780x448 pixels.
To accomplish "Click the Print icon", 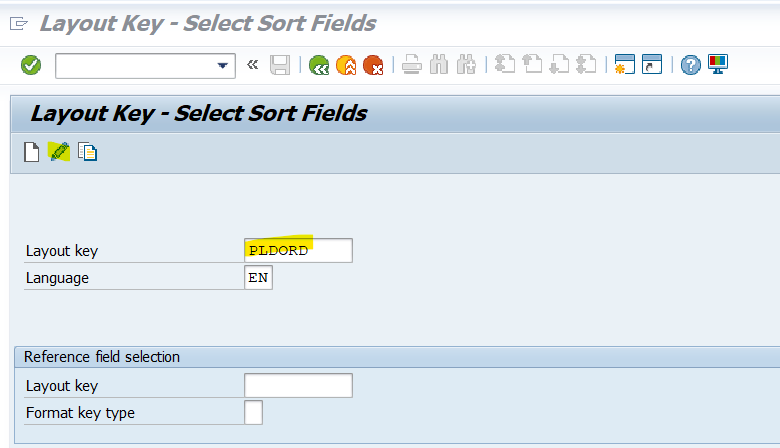I will click(x=412, y=65).
